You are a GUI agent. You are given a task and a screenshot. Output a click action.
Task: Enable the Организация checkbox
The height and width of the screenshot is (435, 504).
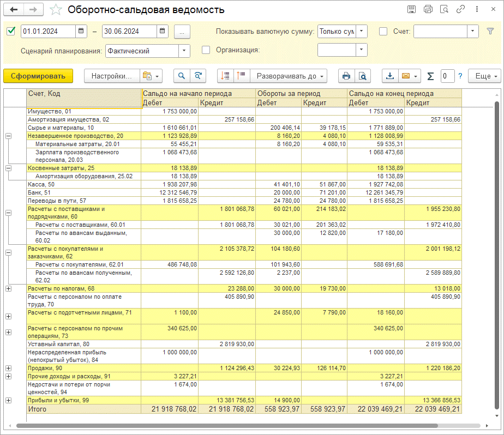(206, 50)
